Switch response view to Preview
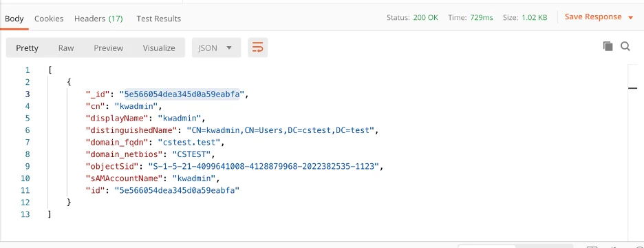The height and width of the screenshot is (248, 644). point(109,48)
